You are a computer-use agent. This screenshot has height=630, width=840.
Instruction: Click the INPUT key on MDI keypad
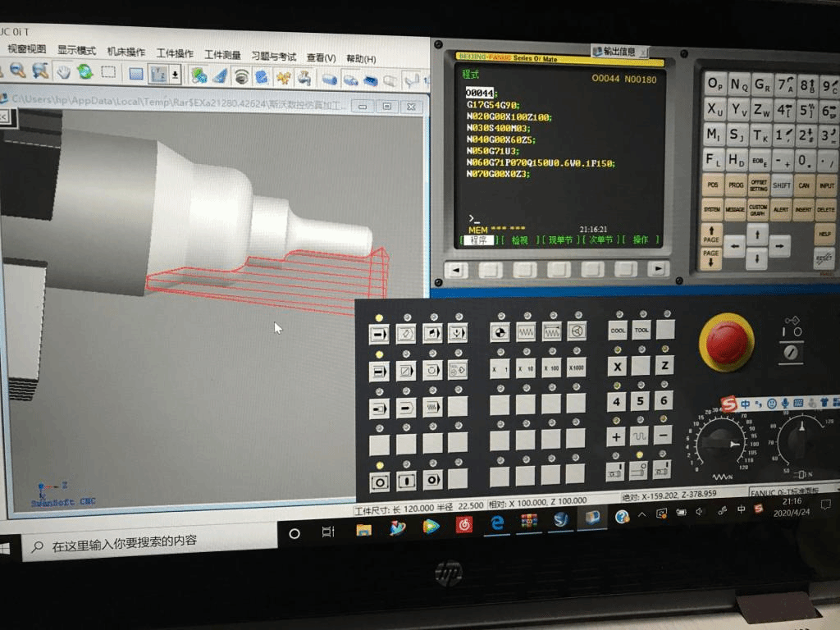[x=827, y=185]
